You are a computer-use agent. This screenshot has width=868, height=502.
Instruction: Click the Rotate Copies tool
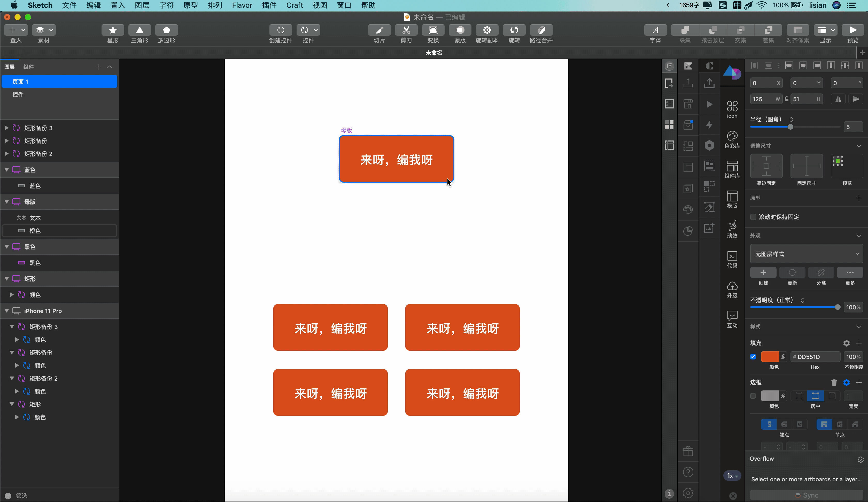point(487,30)
